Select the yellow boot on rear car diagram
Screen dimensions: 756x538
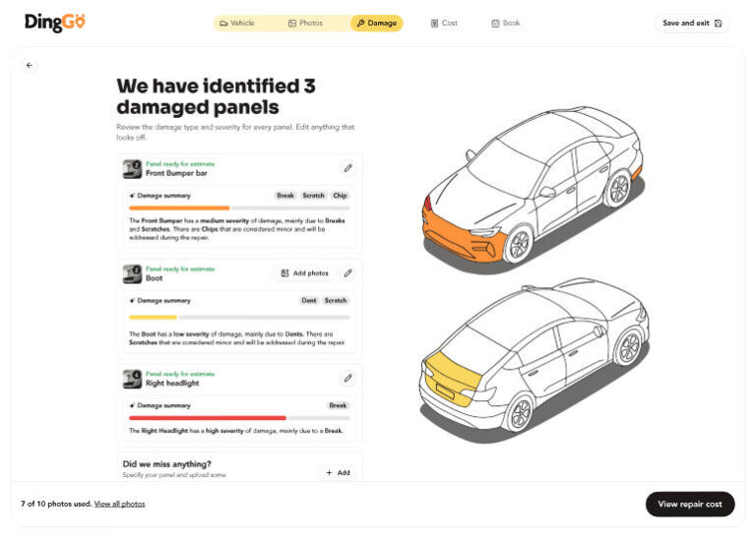tap(452, 379)
